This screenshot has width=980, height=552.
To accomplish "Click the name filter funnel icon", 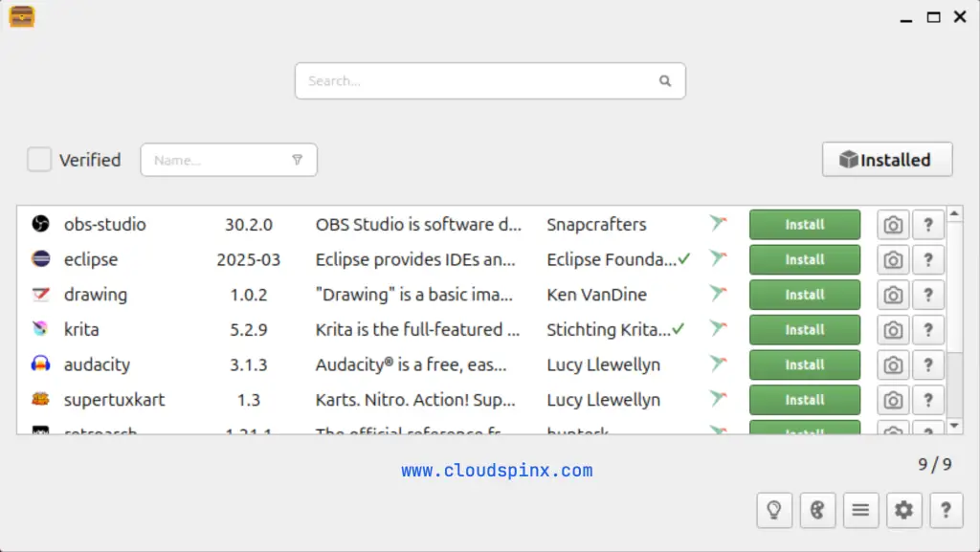I will [x=298, y=160].
